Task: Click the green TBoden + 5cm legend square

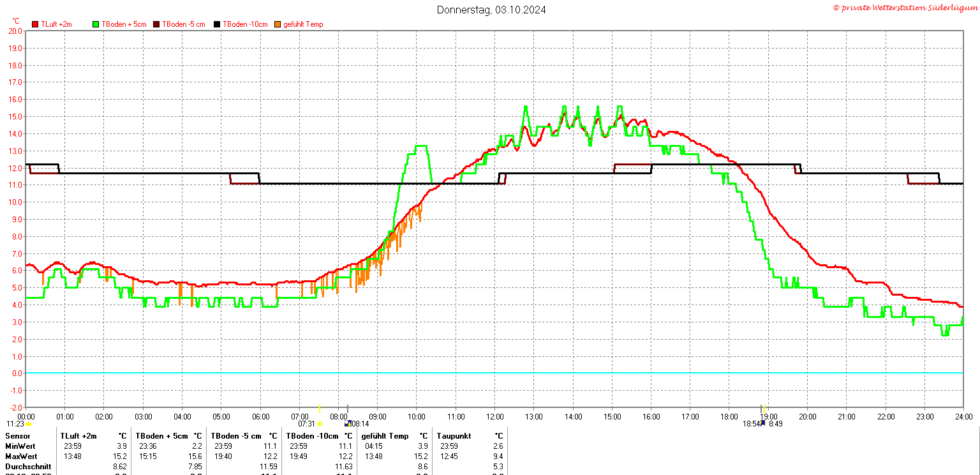Action: 96,24
